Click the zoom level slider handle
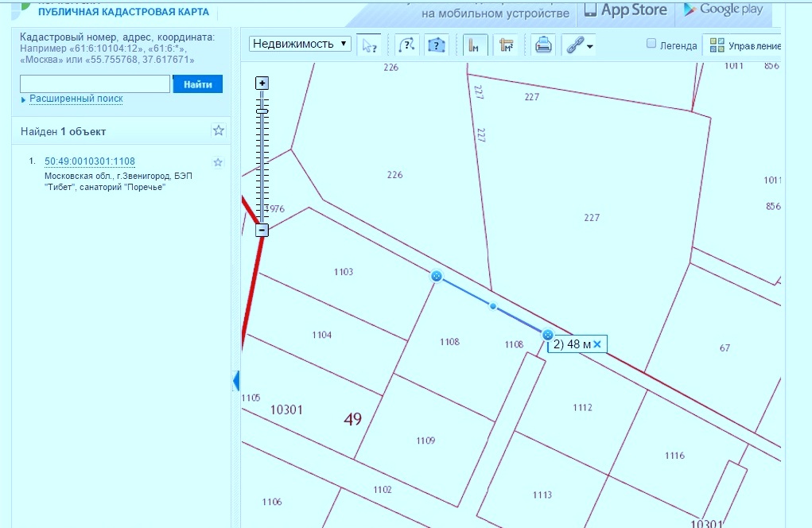The image size is (812, 528). tap(262, 111)
